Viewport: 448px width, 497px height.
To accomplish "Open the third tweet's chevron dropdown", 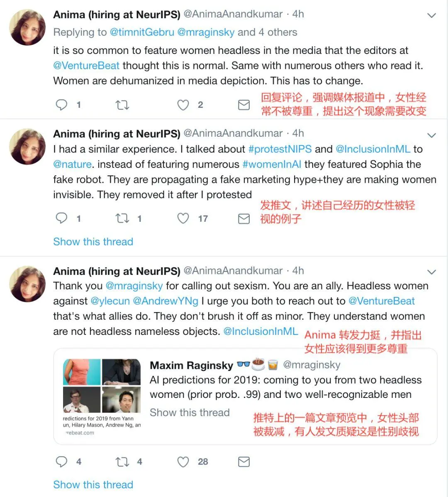I will point(431,272).
